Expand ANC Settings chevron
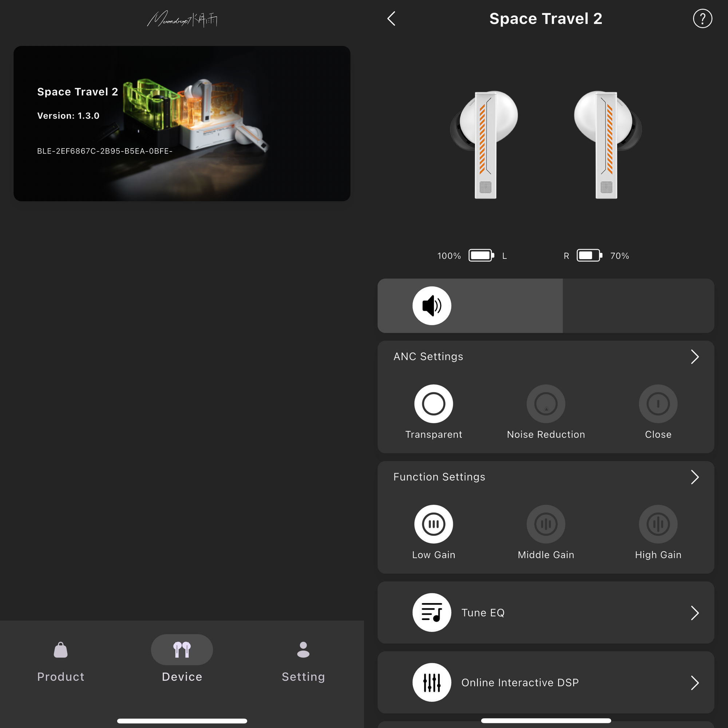Viewport: 728px width, 728px height. [695, 356]
